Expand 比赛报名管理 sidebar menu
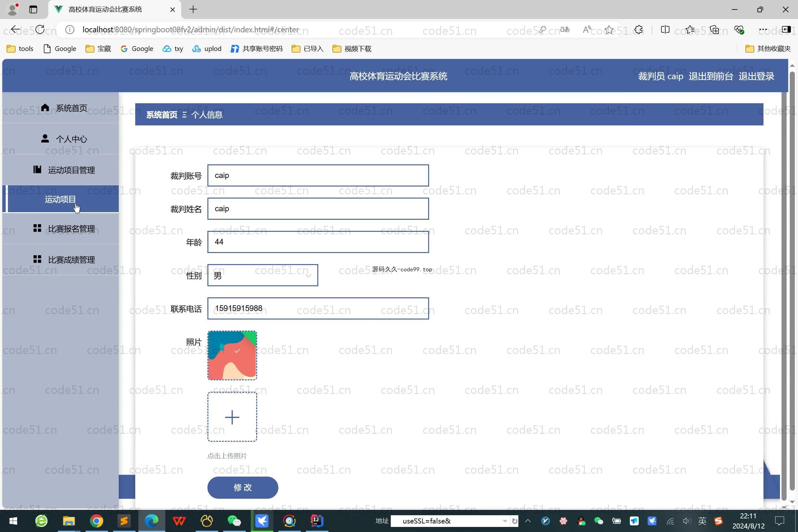This screenshot has height=532, width=798. click(61, 229)
